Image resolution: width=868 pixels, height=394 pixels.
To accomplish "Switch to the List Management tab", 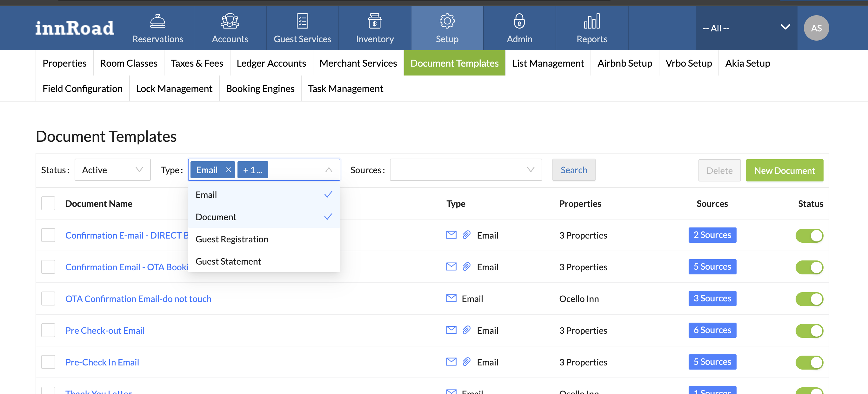I will (x=548, y=63).
